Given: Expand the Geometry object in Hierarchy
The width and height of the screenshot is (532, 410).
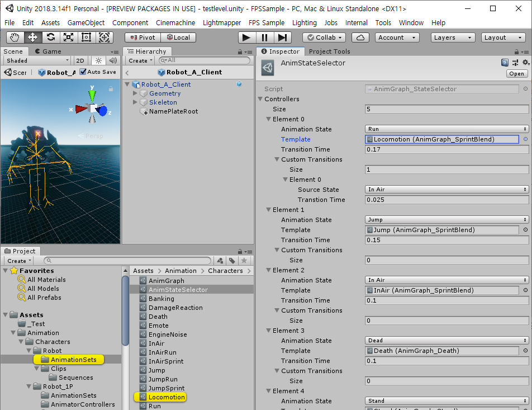Looking at the screenshot, I should click(x=135, y=93).
